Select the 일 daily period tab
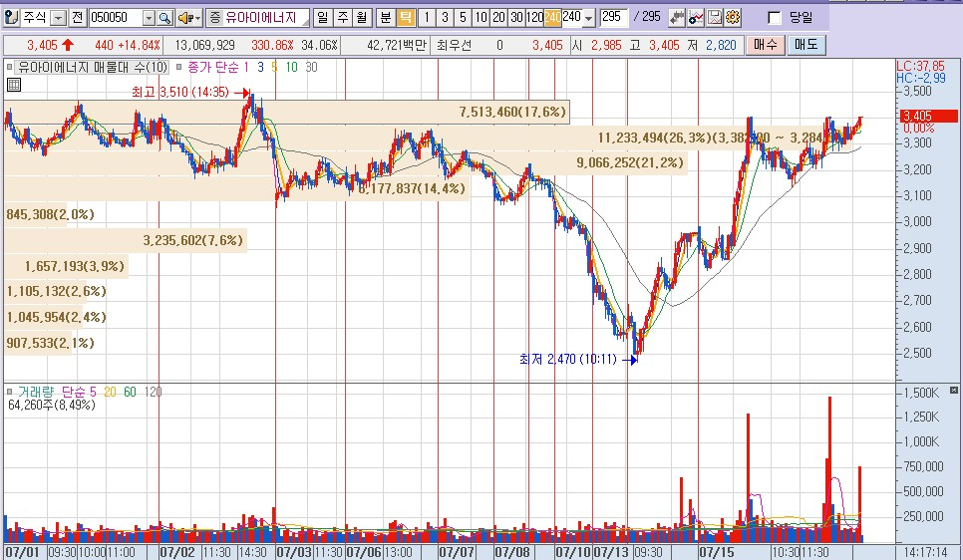 (323, 18)
